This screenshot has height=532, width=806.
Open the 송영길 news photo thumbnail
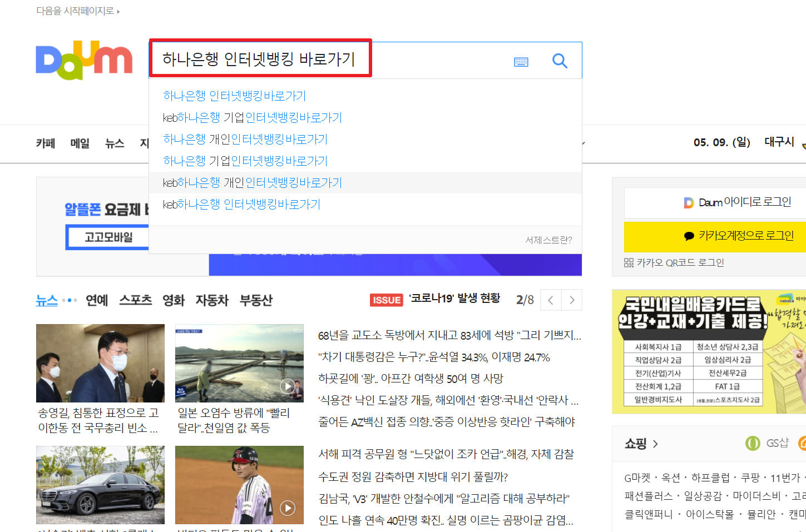click(100, 363)
